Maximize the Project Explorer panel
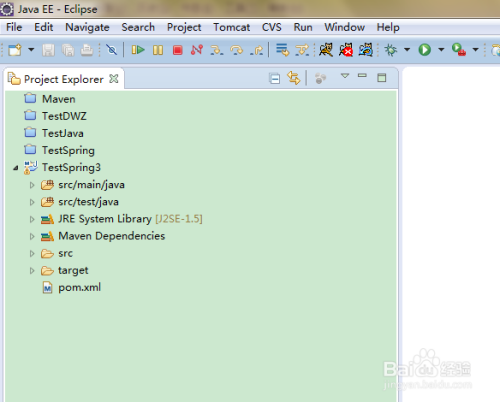Viewport: 500px width, 402px height. click(382, 78)
